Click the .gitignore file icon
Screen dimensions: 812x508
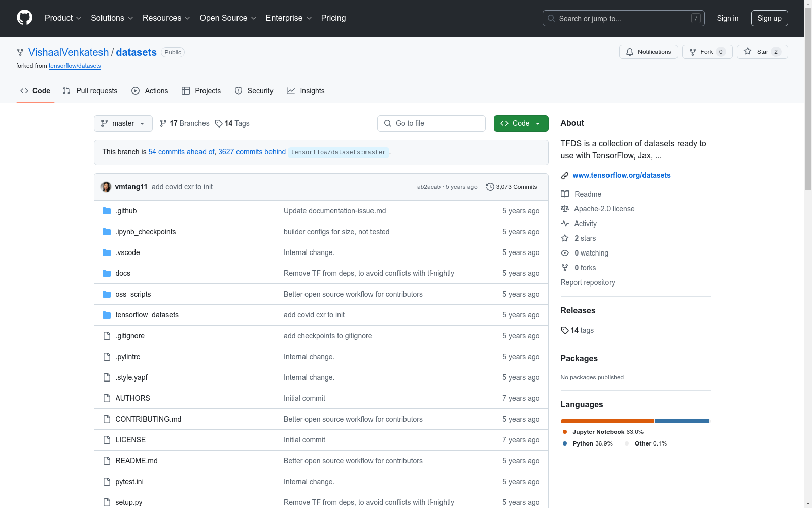point(107,336)
